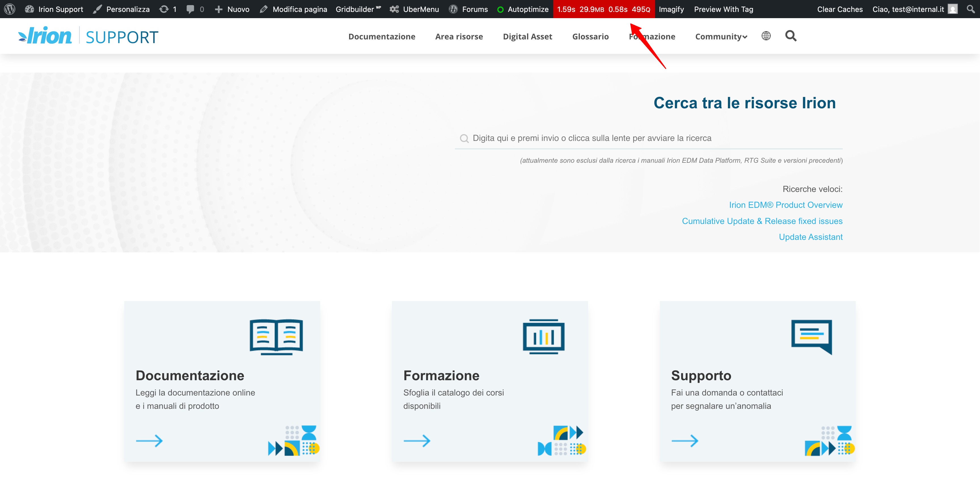Image resolution: width=980 pixels, height=499 pixels.
Task: Click the site header search icon
Action: click(791, 36)
